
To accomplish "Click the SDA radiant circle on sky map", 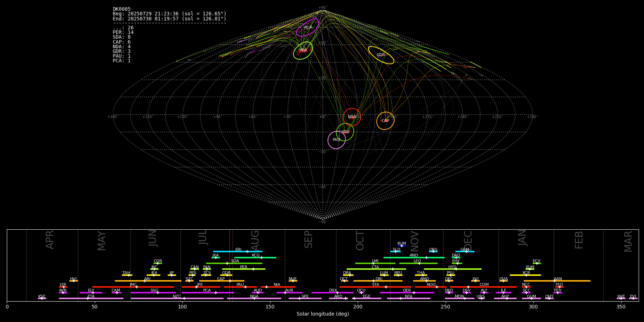I will pyautogui.click(x=345, y=132).
